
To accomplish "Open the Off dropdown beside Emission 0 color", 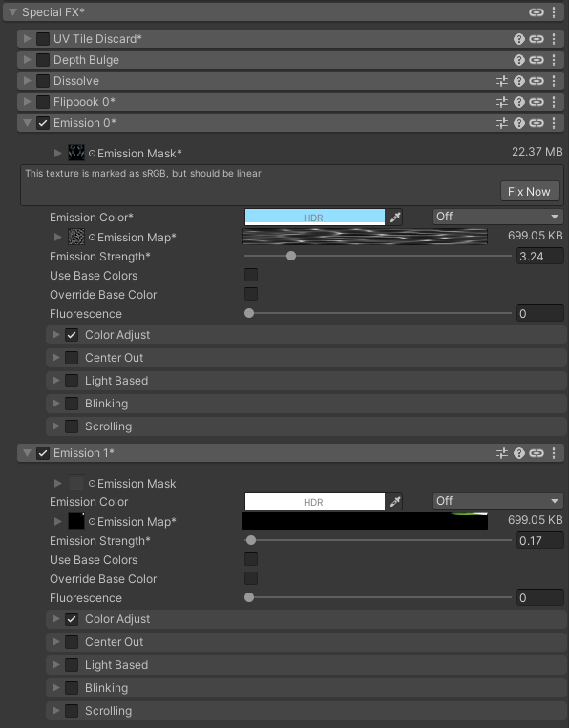I will [498, 217].
